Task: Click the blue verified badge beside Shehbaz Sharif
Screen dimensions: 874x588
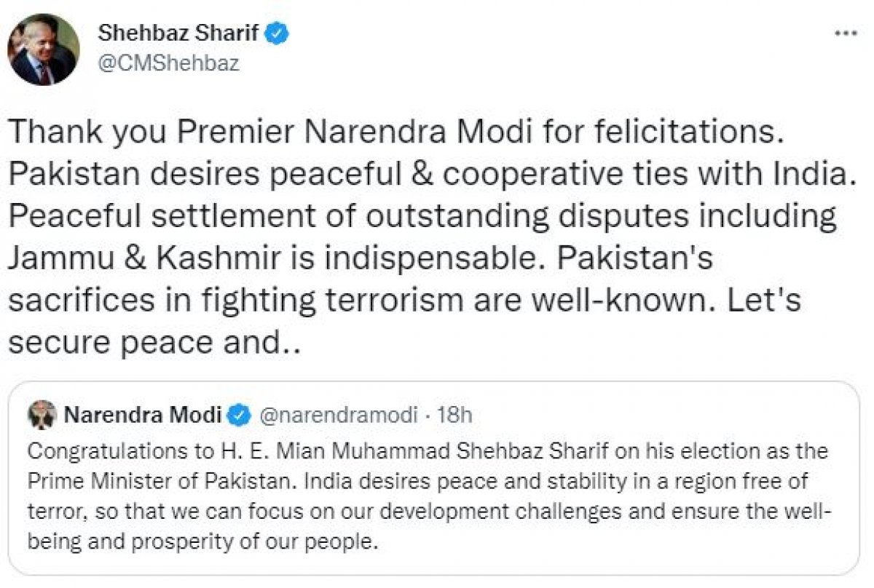Action: coord(280,33)
